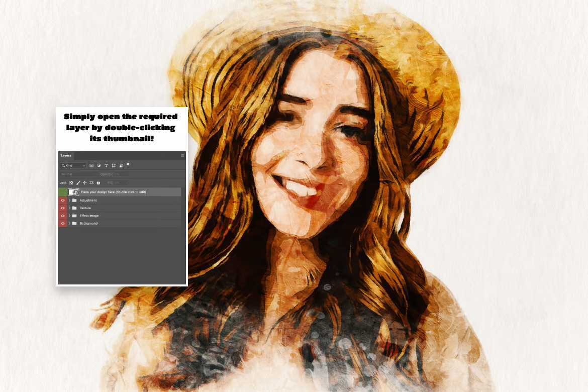Select the type layers filter icon
This screenshot has height=392, width=588.
[106, 165]
